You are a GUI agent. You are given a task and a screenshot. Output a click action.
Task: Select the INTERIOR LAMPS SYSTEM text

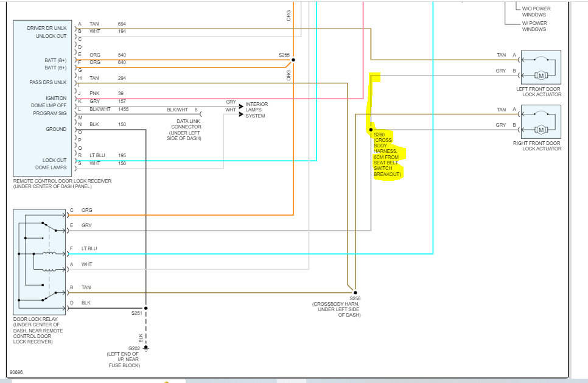tap(256, 110)
